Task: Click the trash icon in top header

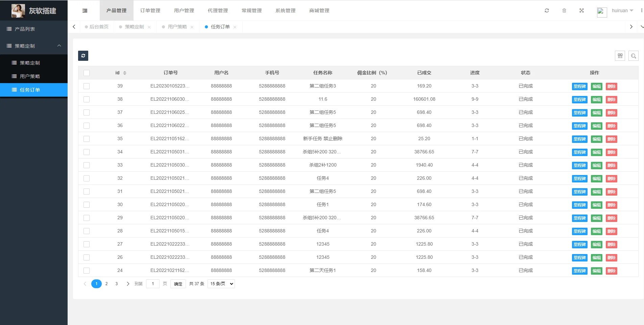Action: [564, 11]
